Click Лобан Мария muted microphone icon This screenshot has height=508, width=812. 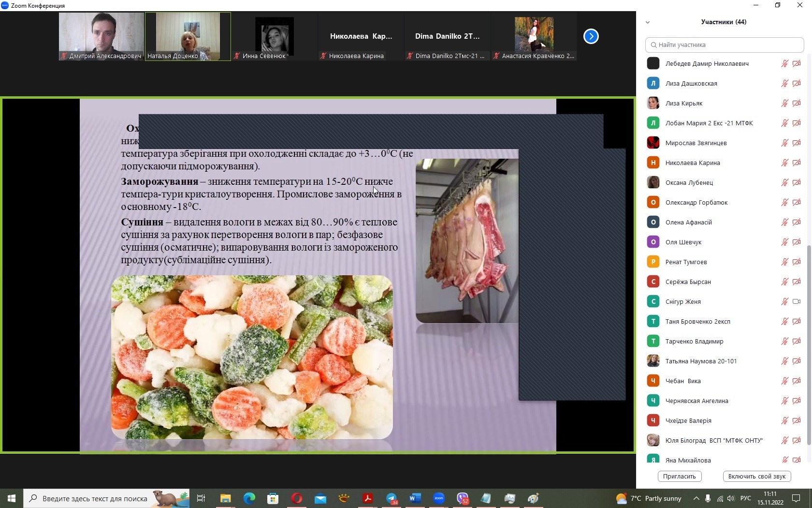click(x=784, y=123)
